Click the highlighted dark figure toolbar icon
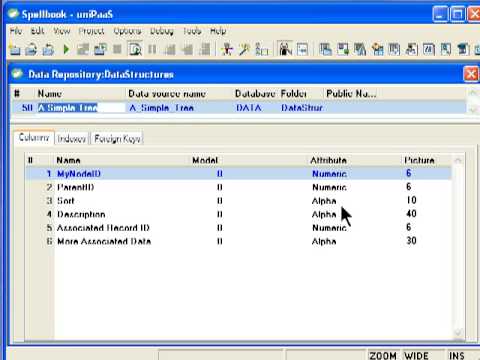The image size is (480, 360). click(285, 49)
